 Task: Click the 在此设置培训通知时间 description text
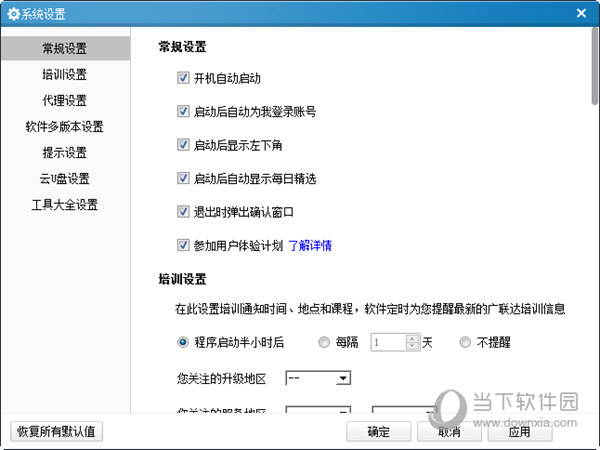tap(370, 309)
